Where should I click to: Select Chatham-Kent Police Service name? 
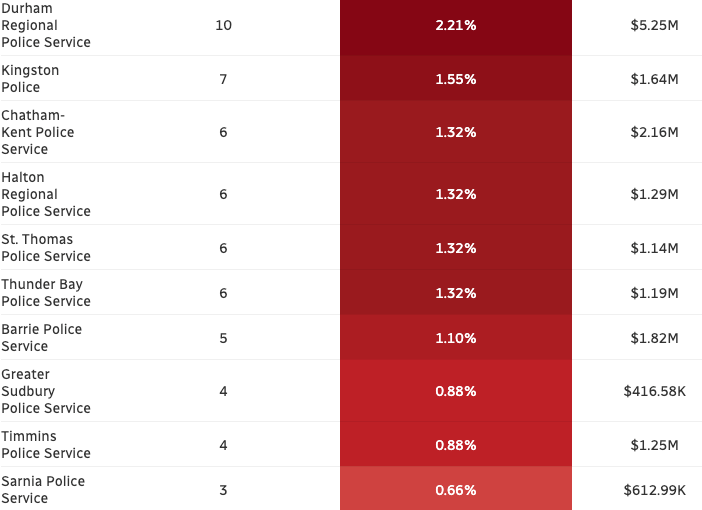tap(38, 132)
